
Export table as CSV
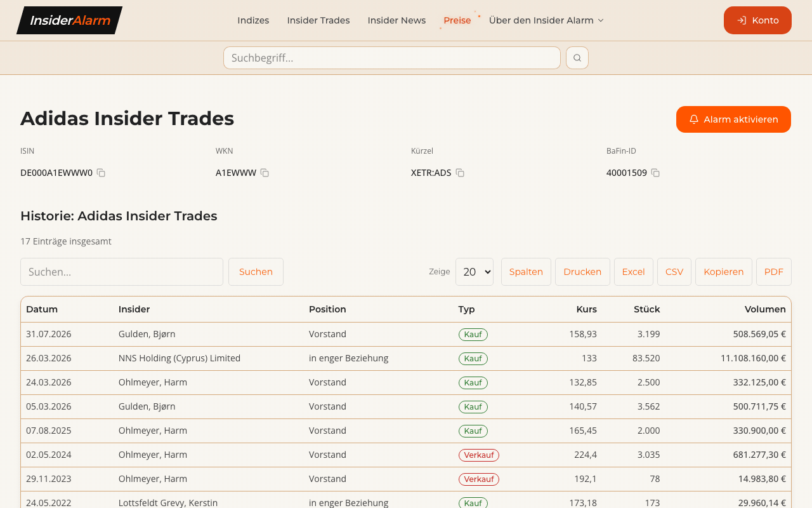click(x=674, y=272)
